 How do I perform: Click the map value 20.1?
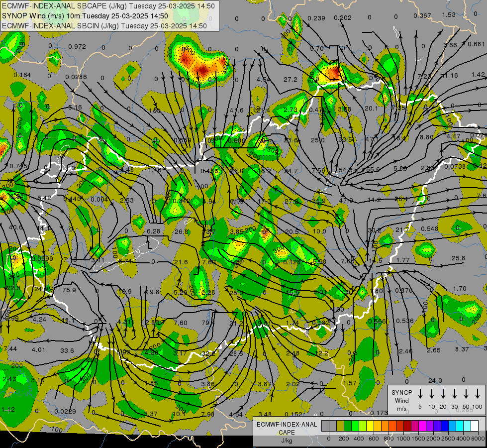[x=371, y=108]
